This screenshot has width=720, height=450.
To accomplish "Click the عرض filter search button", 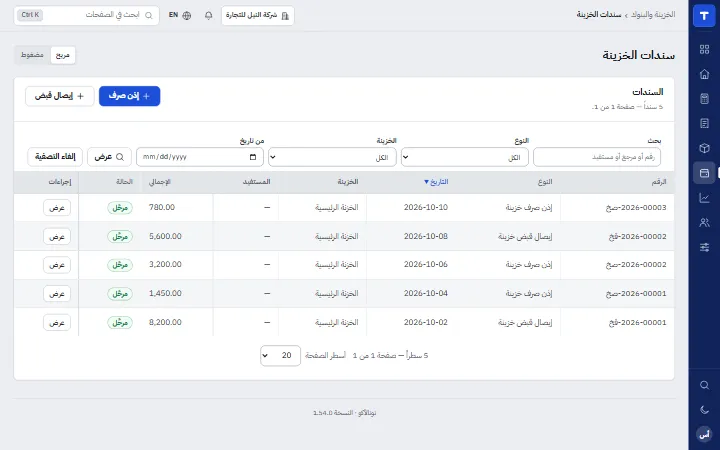I will pyautogui.click(x=109, y=157).
